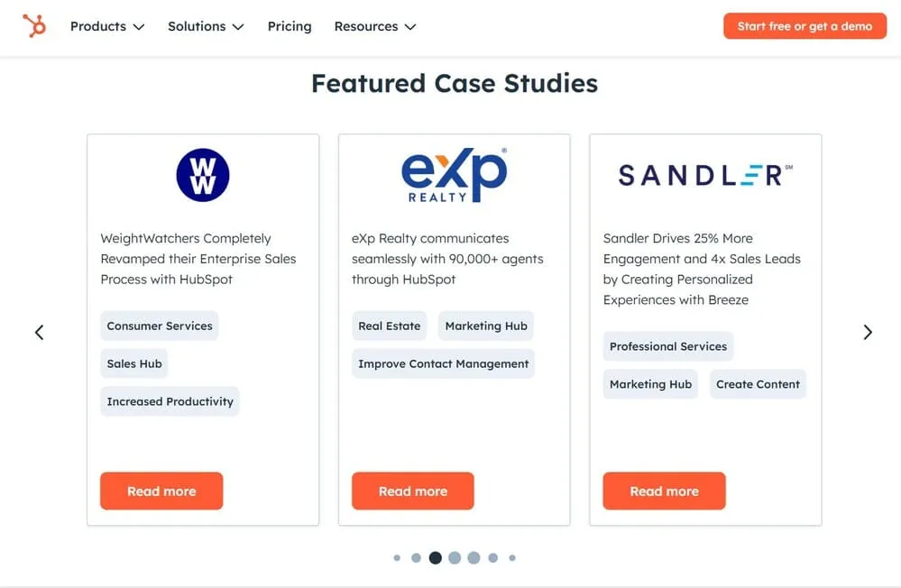Open the Pricing page

[290, 26]
